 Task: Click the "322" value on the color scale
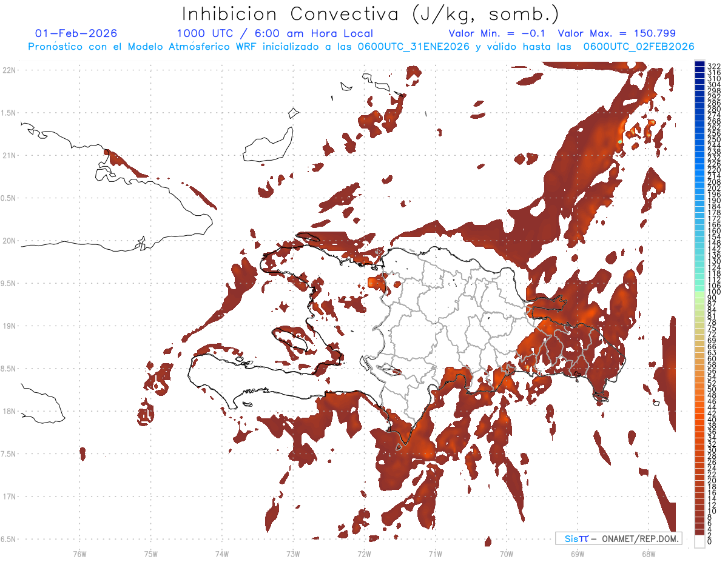click(x=713, y=66)
